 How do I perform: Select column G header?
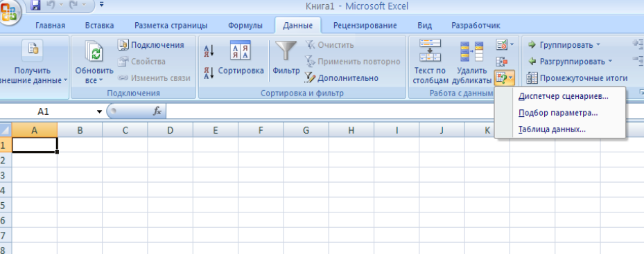pyautogui.click(x=306, y=131)
